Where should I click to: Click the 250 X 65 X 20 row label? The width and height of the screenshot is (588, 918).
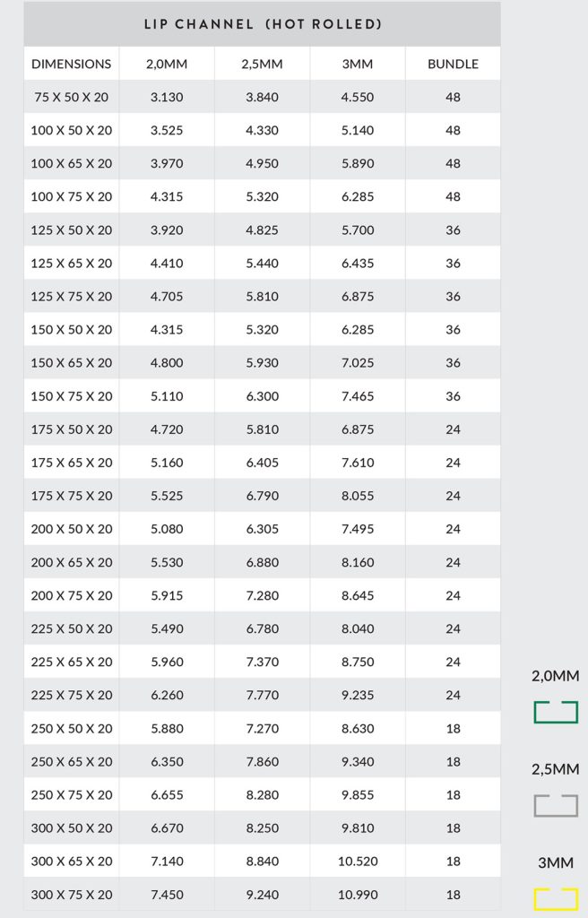click(72, 761)
